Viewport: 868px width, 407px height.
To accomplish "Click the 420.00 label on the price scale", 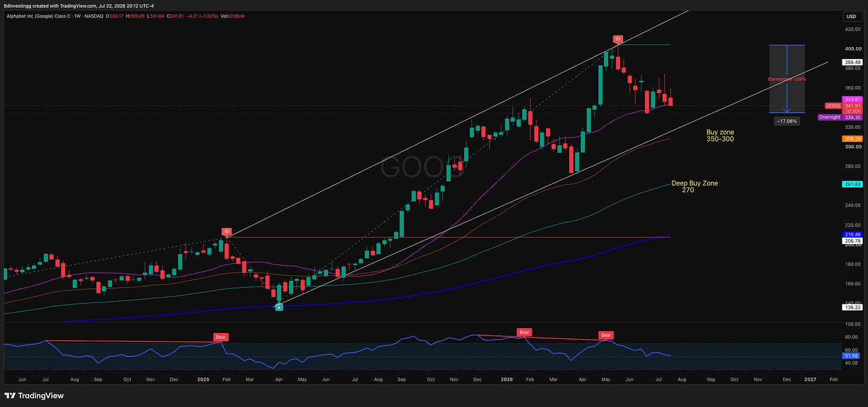I will click(x=853, y=29).
